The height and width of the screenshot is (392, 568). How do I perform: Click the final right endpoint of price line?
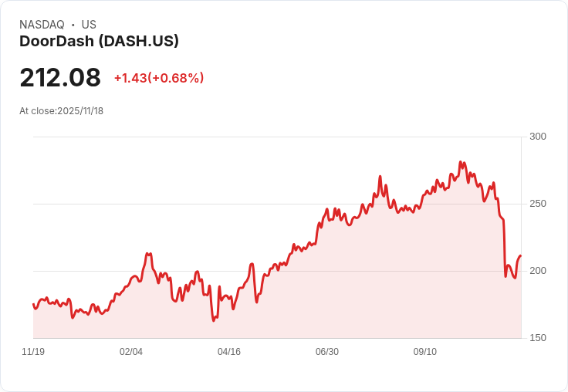[521, 255]
